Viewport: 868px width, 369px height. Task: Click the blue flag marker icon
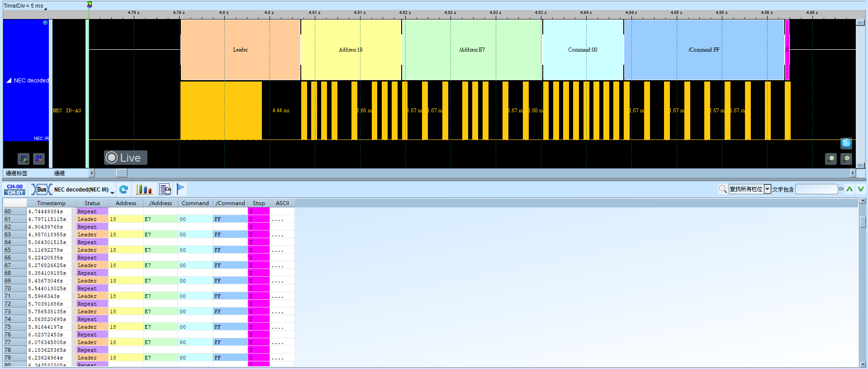click(x=180, y=189)
